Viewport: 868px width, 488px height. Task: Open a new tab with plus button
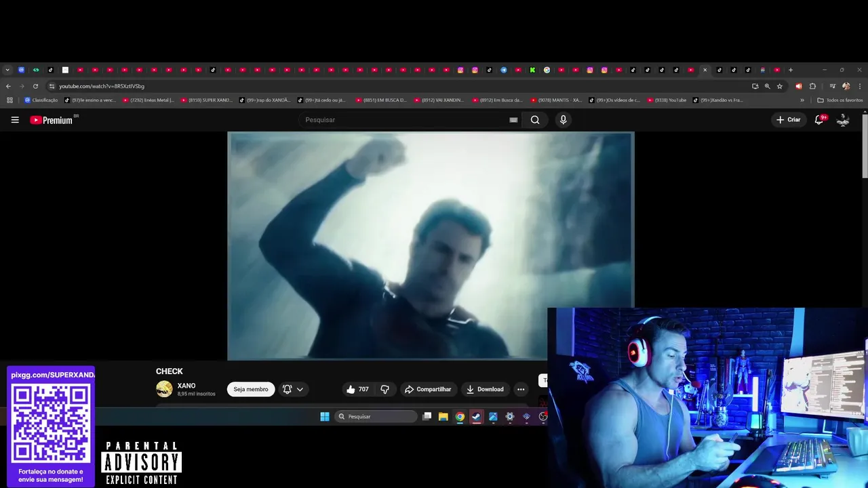coord(791,70)
